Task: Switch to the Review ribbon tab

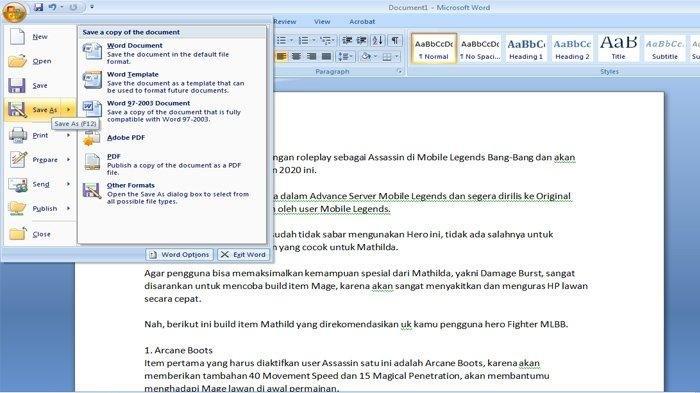Action: coord(285,21)
